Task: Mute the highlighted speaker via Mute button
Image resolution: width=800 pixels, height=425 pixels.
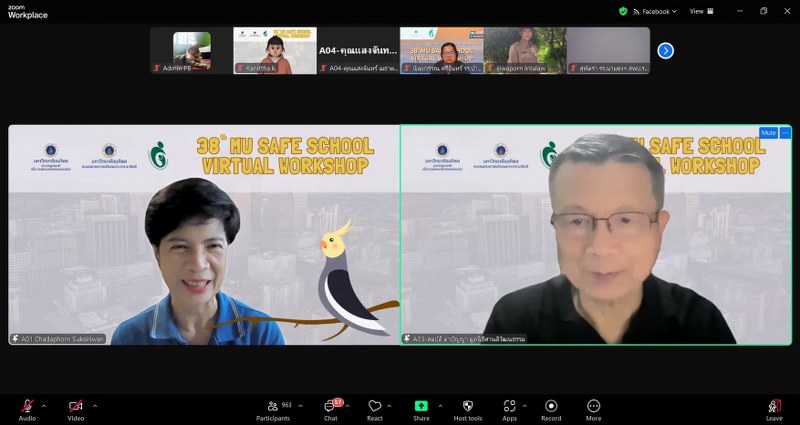Action: [x=768, y=133]
